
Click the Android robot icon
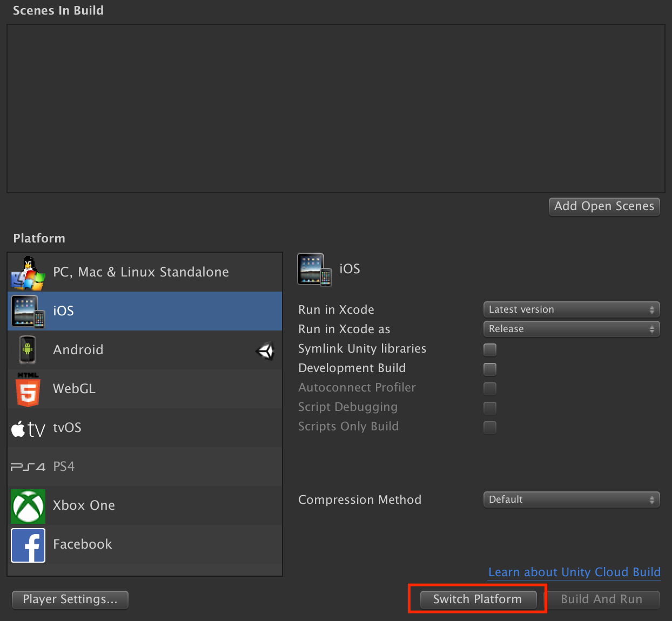click(x=28, y=350)
